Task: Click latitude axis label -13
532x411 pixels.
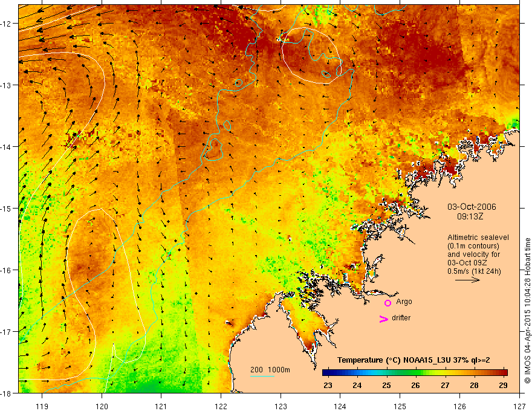Action: 7,85
